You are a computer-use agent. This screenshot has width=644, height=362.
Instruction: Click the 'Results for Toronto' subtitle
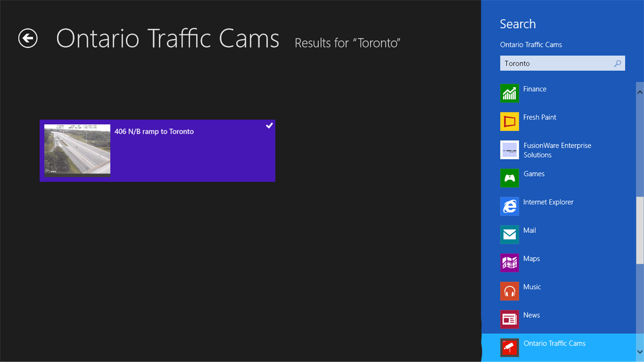(x=347, y=43)
